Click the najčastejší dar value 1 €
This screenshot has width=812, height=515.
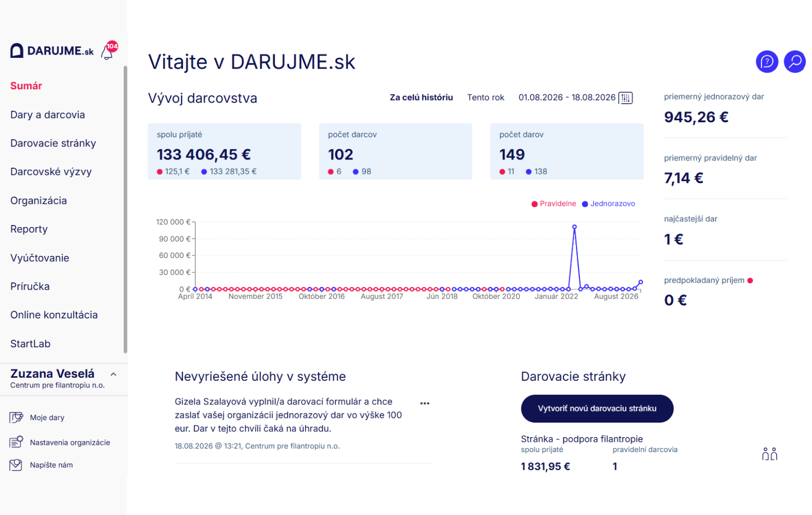[x=674, y=239]
